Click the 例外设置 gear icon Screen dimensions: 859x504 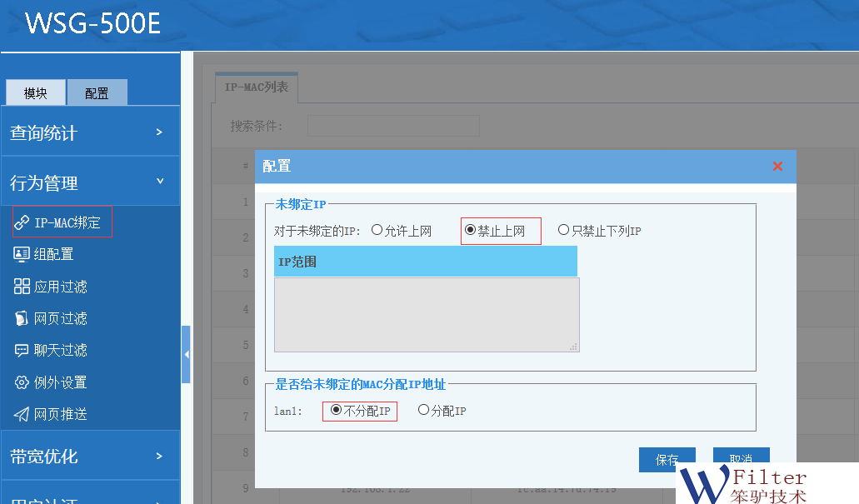click(22, 382)
